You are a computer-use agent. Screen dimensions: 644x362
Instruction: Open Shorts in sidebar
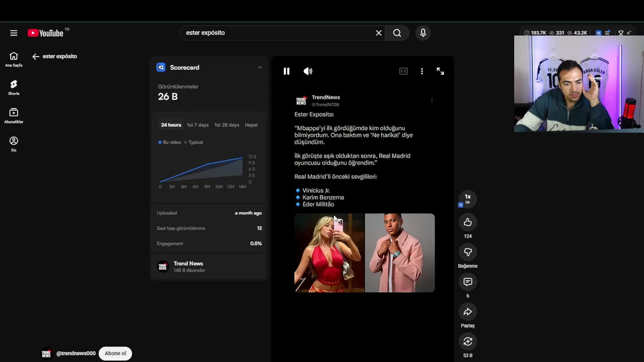(x=14, y=87)
